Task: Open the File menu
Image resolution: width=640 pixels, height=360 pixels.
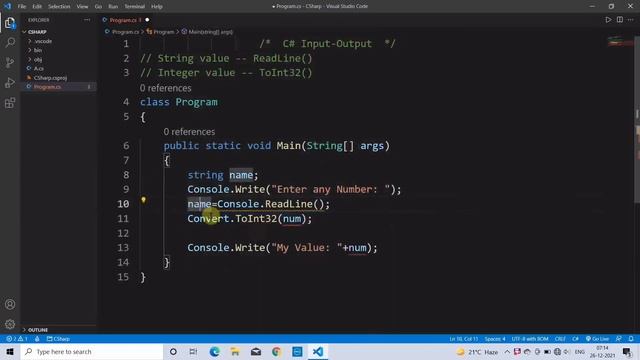Action: click(x=22, y=7)
